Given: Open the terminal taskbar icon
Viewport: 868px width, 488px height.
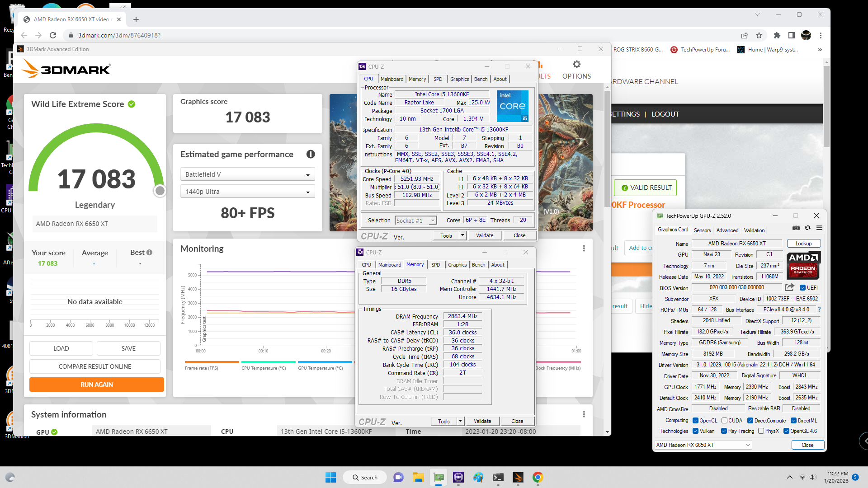Looking at the screenshot, I should pyautogui.click(x=498, y=477).
